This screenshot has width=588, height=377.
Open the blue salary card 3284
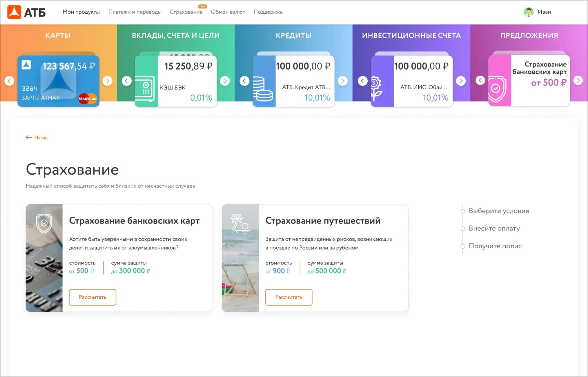[59, 81]
